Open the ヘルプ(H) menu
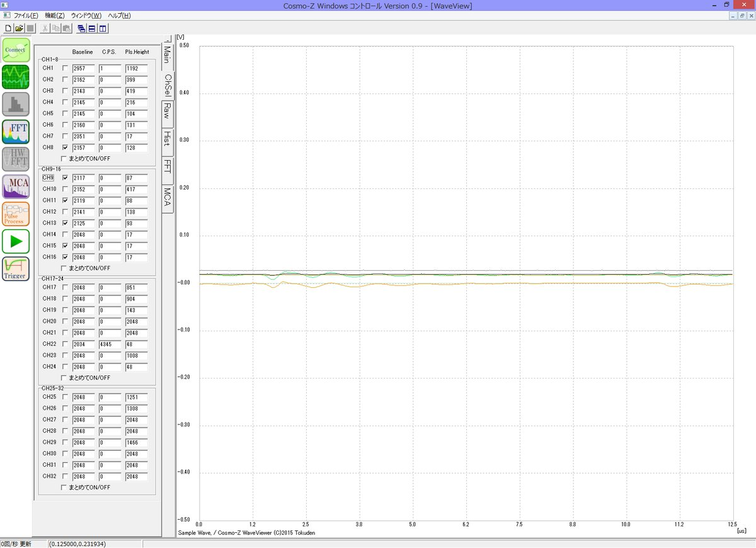 coord(119,15)
